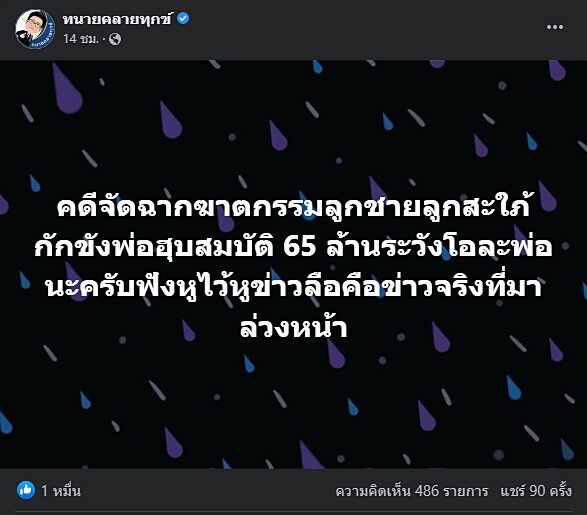Image resolution: width=587 pixels, height=515 pixels.
Task: View the แชร์ 90 ครั้ง shares list
Action: (536, 491)
